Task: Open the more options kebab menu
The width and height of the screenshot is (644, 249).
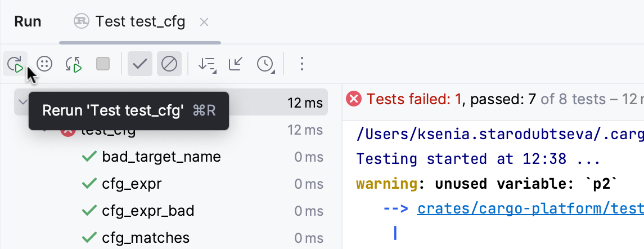Action: (302, 64)
